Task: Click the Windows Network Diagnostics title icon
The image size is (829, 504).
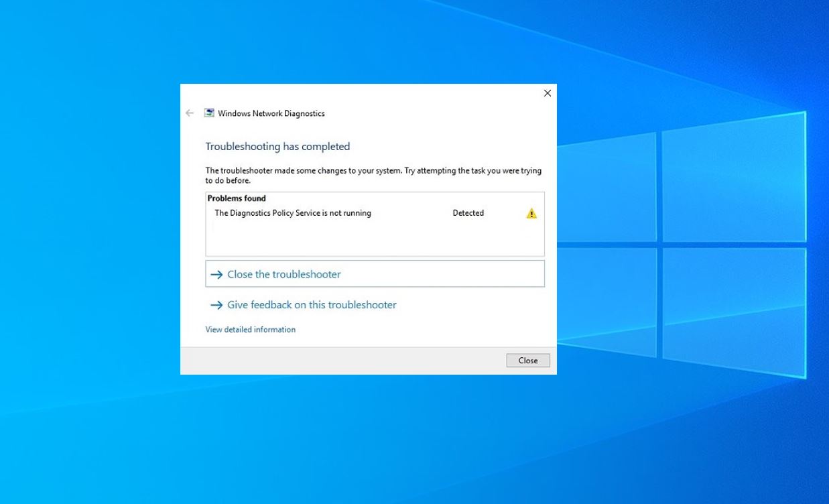Action: (x=209, y=113)
